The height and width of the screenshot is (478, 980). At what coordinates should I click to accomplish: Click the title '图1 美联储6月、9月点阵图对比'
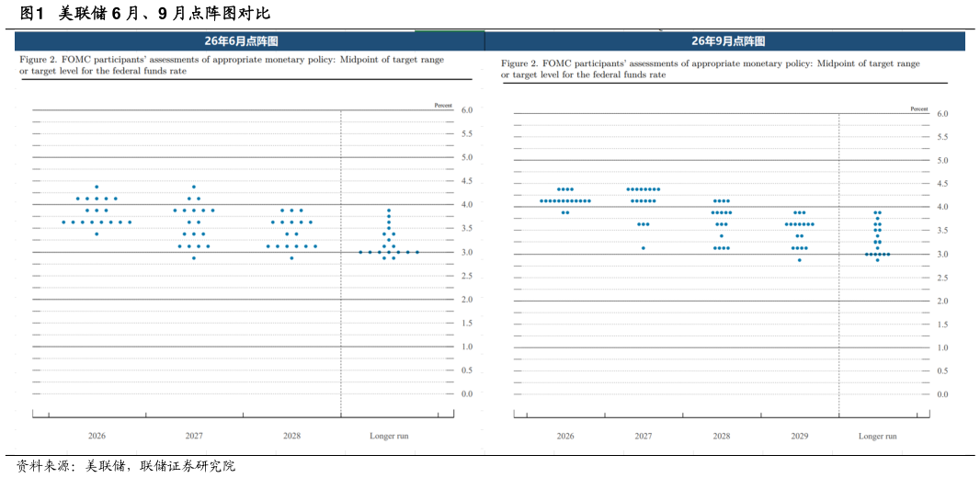tap(145, 13)
